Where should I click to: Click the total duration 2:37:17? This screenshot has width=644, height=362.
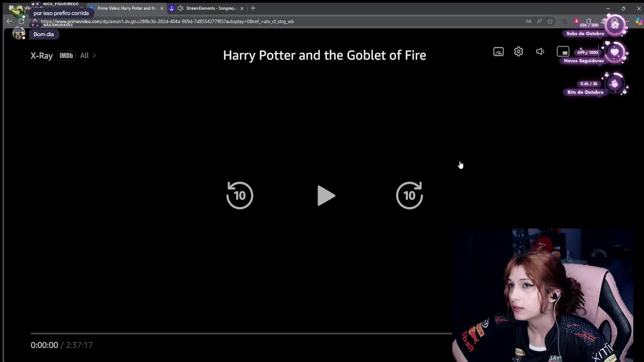click(x=79, y=345)
